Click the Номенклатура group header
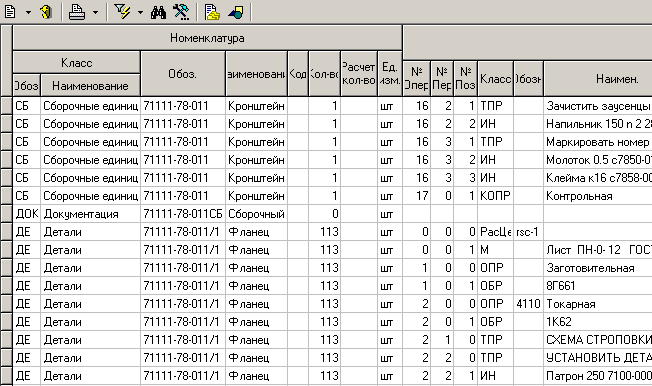Image resolution: width=652 pixels, height=386 pixels. click(x=207, y=38)
